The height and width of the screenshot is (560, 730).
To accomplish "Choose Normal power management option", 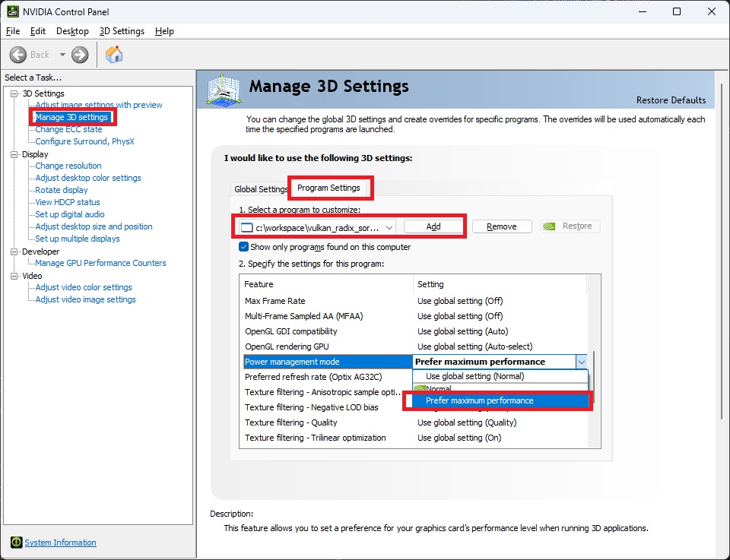I will pyautogui.click(x=500, y=388).
